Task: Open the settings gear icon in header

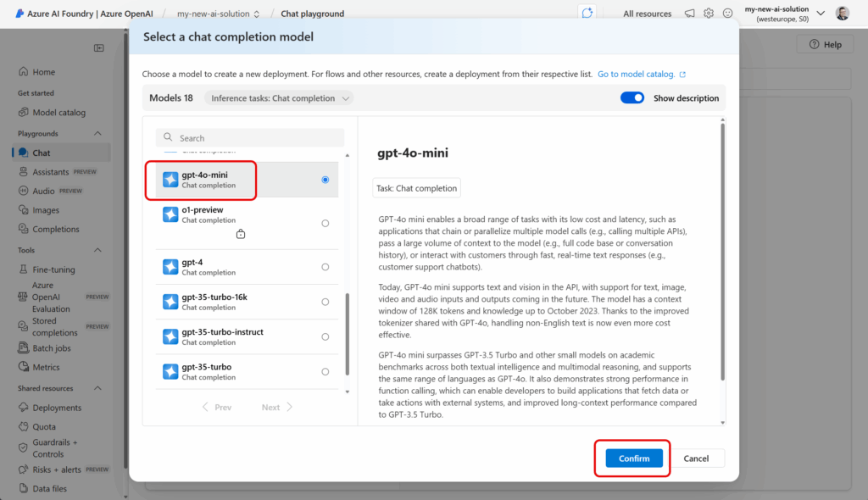Action: point(709,14)
